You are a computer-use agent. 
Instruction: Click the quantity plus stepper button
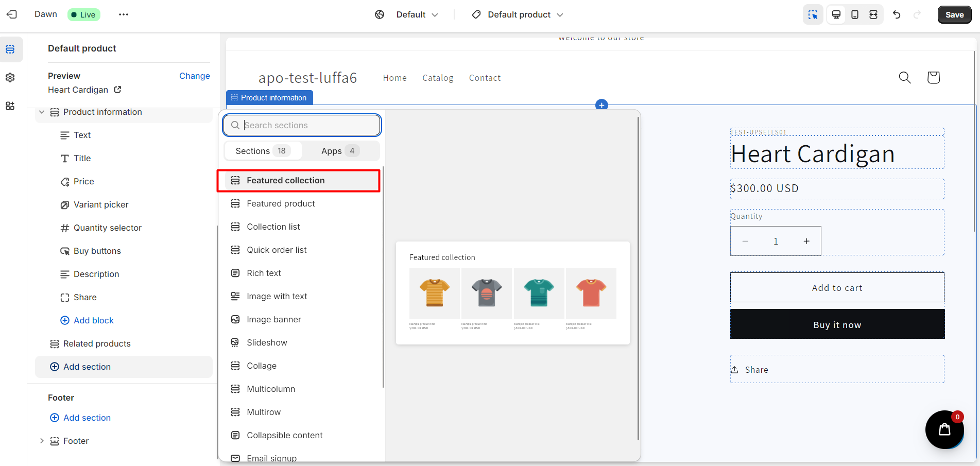806,241
